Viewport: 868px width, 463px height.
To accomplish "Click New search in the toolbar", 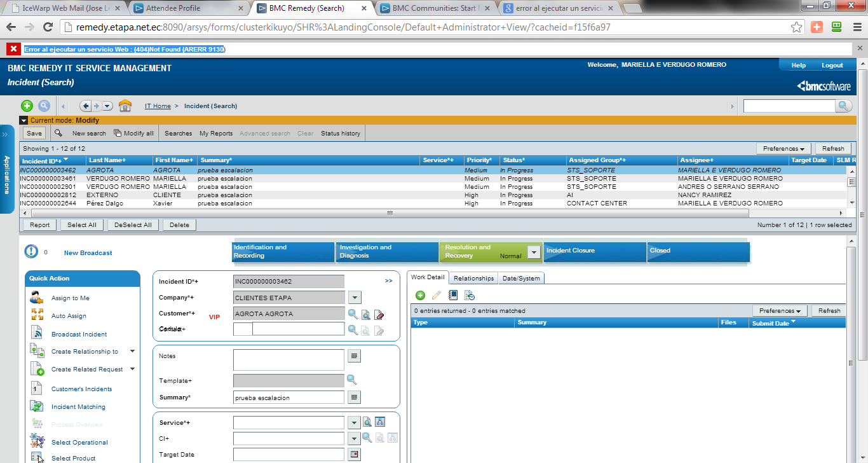I will pos(89,134).
